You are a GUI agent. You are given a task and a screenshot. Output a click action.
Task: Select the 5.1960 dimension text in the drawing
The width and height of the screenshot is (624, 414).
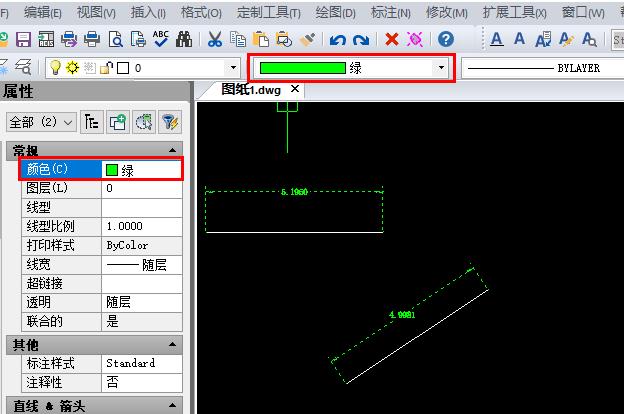[294, 192]
